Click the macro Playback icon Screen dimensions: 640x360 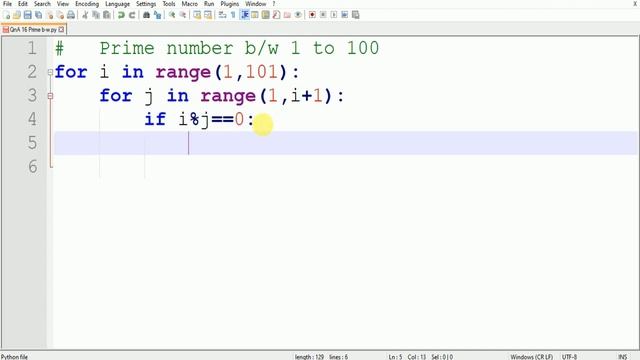click(x=334, y=15)
